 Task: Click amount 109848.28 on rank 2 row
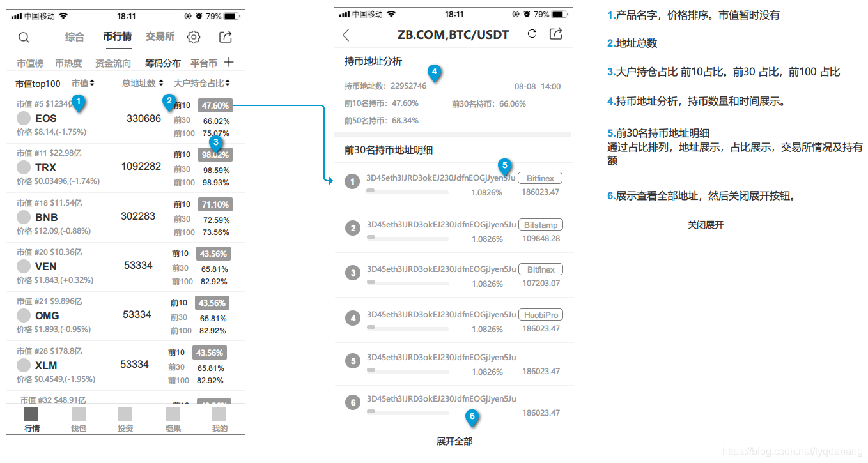pyautogui.click(x=541, y=238)
